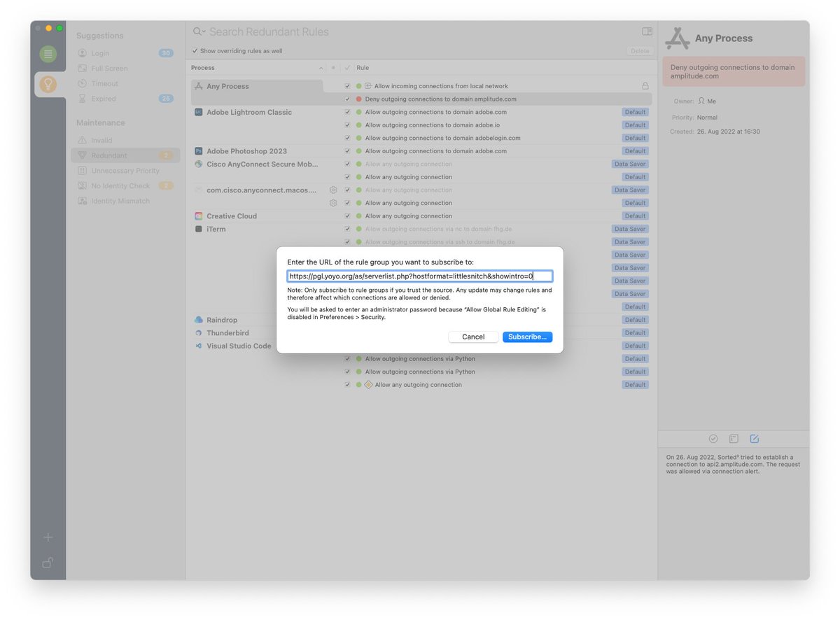Toggle checkbox for Creative Cloud any connection rule
Screen dimensions: 840x620
[347, 216]
